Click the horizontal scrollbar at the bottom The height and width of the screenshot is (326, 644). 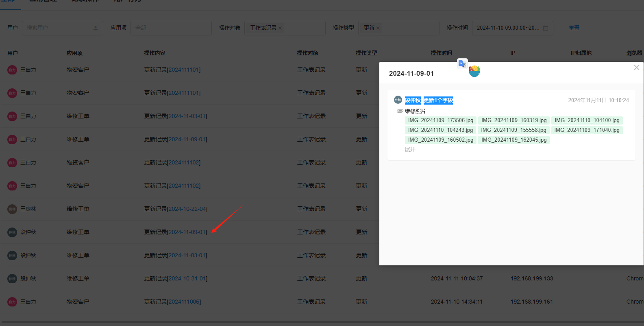click(322, 322)
